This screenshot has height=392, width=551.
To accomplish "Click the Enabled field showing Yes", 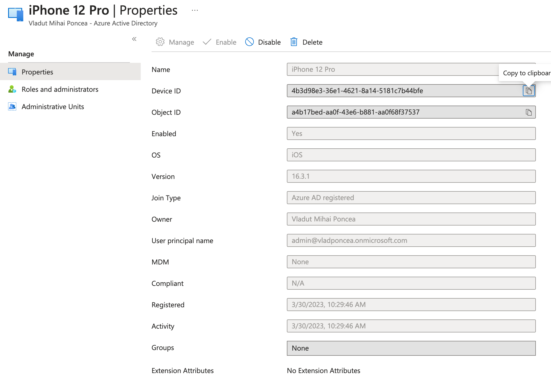I will coord(411,133).
